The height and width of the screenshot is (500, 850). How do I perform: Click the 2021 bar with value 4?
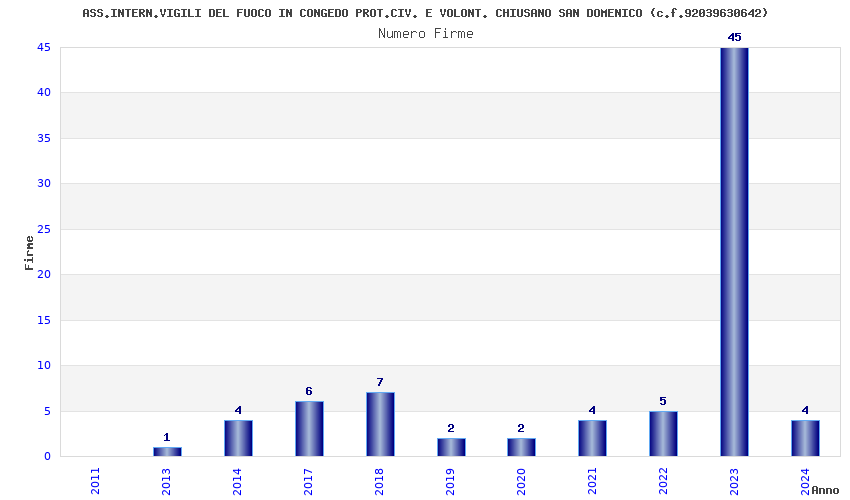tap(592, 438)
